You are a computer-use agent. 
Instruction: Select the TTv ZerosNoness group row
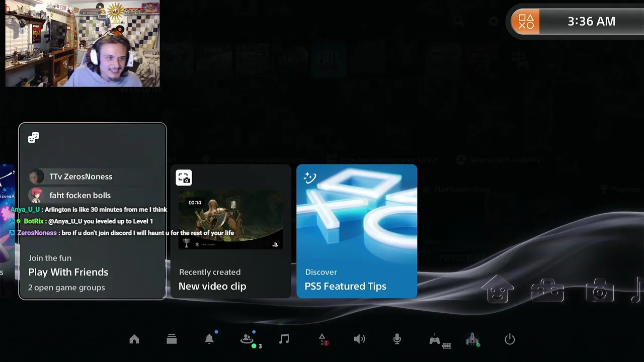click(x=93, y=176)
